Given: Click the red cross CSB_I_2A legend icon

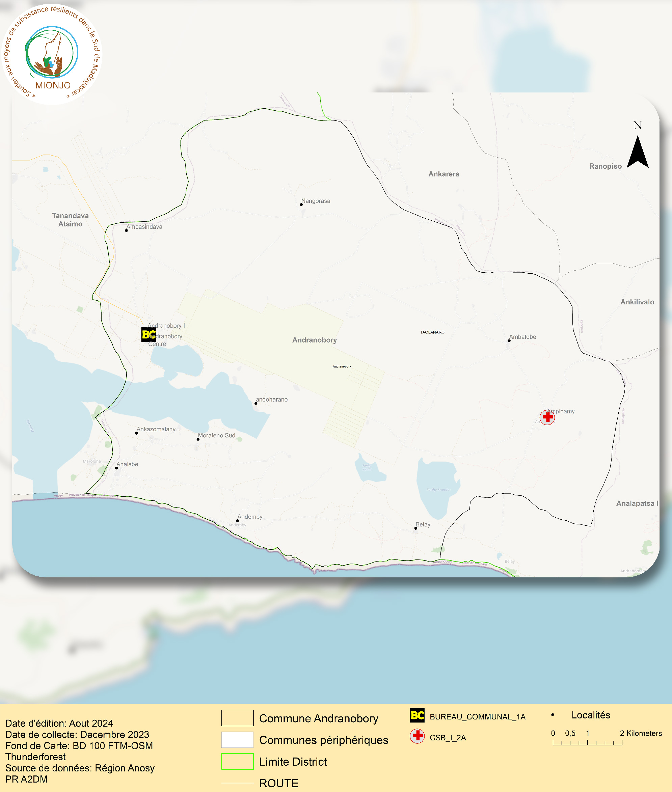Looking at the screenshot, I should click(x=418, y=736).
